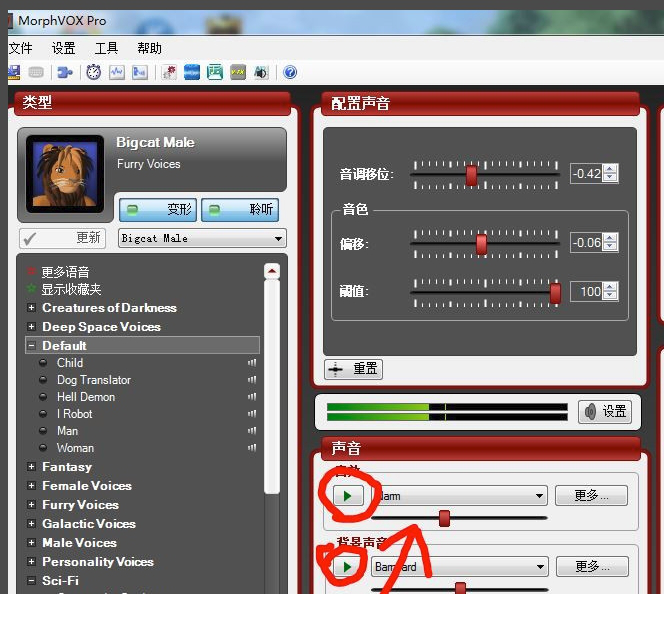This screenshot has height=617, width=664.
Task: Expand the Fantasy group
Action: [31, 467]
